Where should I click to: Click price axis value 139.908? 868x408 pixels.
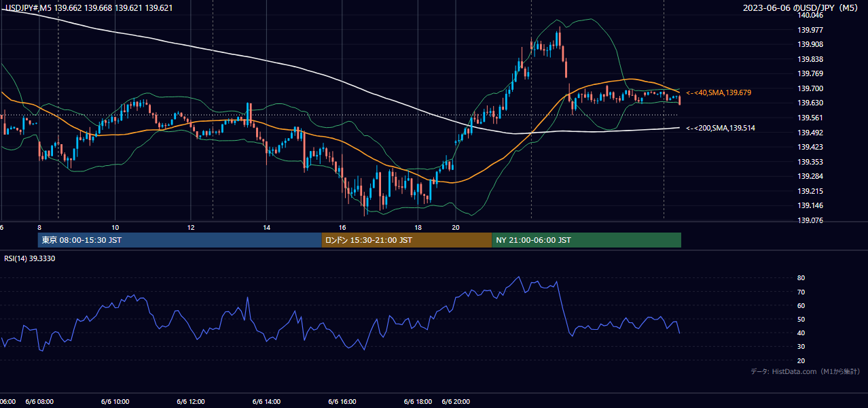(810, 44)
